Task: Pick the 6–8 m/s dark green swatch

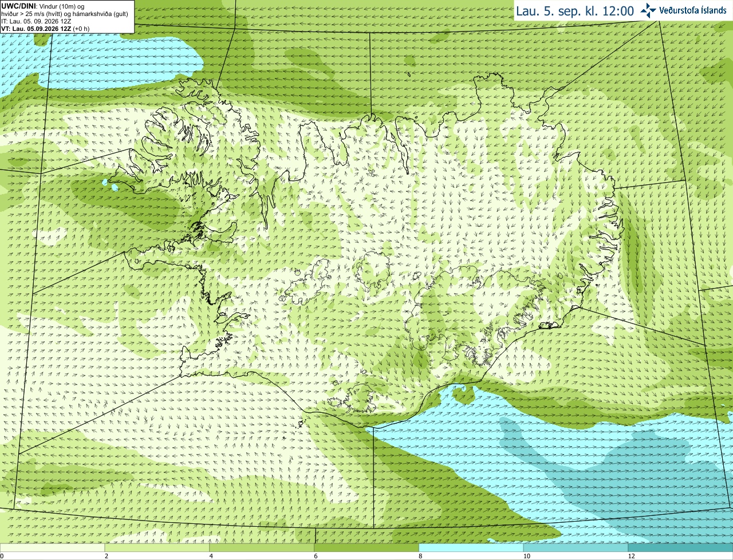Action: click(x=367, y=547)
